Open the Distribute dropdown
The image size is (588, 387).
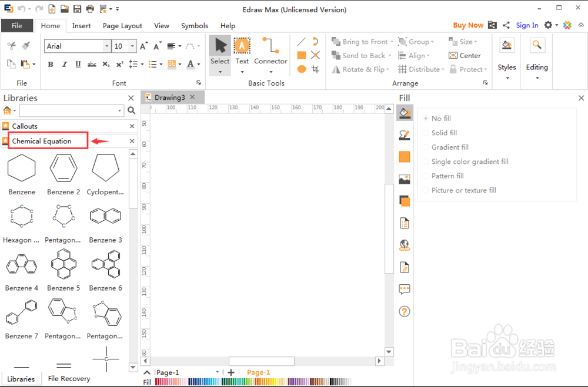421,69
